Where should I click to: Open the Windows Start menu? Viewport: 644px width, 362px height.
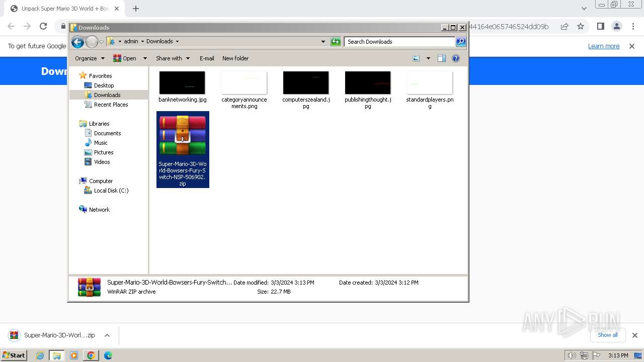tap(14, 355)
